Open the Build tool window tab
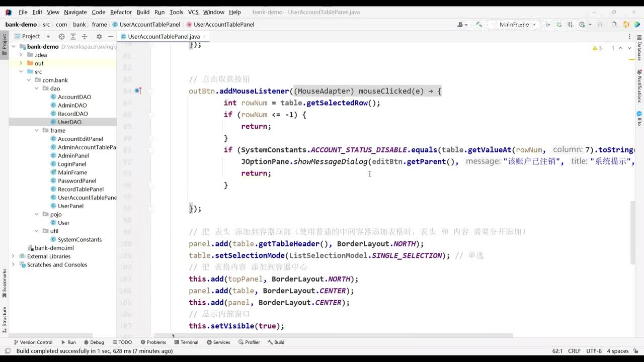This screenshot has height=362, width=644. tap(276, 342)
